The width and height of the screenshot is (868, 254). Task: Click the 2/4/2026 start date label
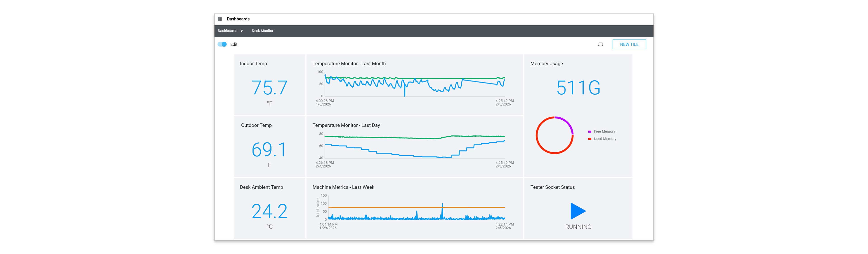[323, 167]
